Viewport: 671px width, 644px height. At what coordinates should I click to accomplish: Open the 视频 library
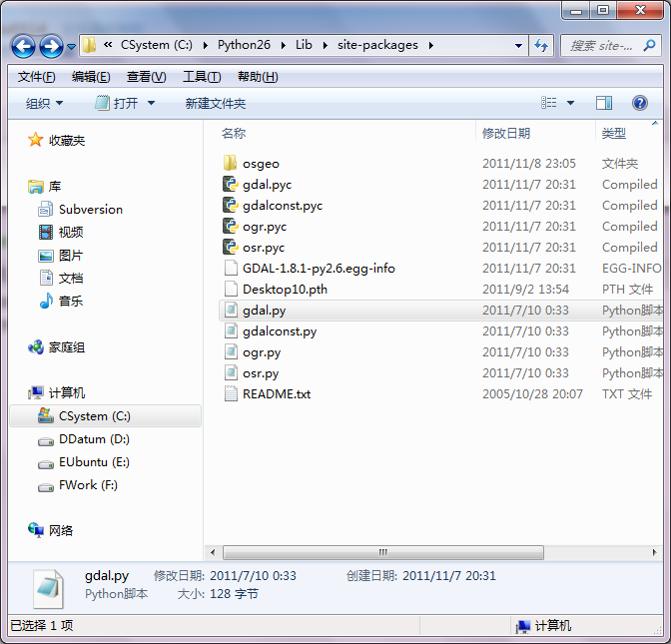(x=71, y=232)
